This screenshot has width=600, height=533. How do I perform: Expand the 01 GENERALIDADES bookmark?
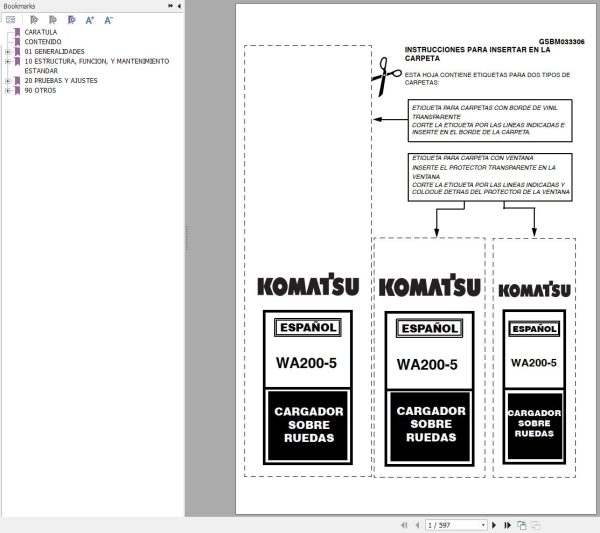tap(8, 51)
